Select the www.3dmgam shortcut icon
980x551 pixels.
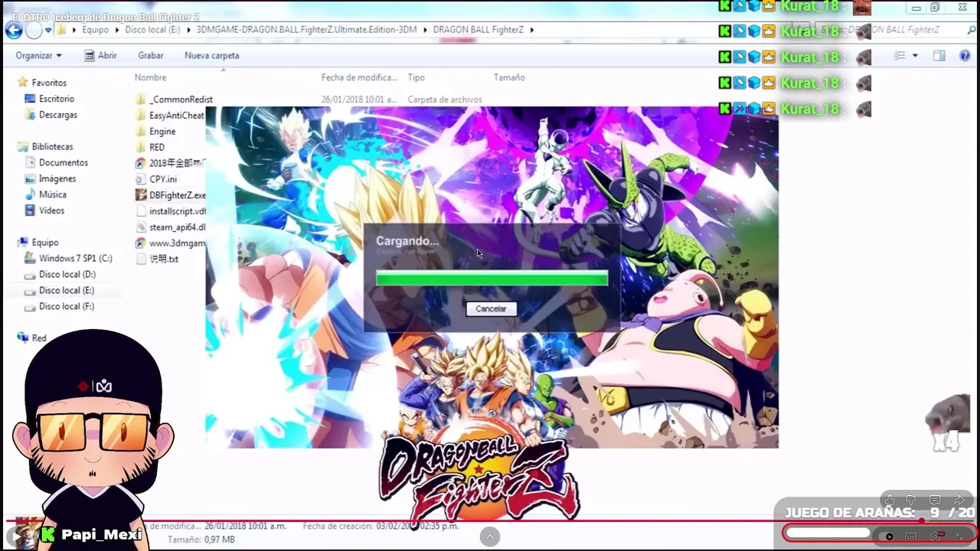(141, 243)
